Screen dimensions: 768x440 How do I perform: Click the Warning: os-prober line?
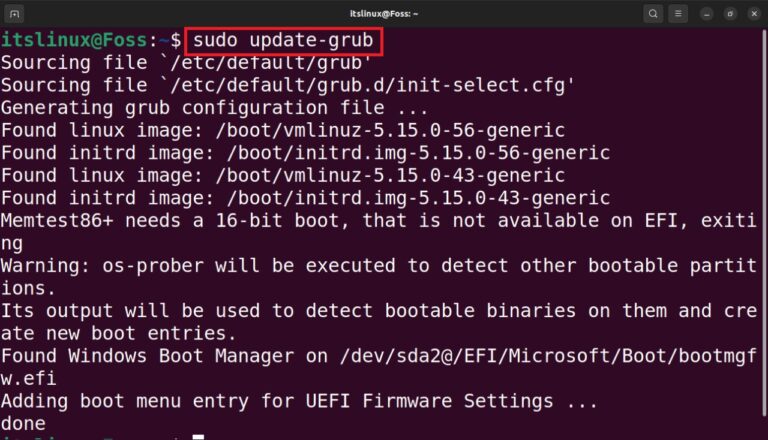(x=379, y=266)
